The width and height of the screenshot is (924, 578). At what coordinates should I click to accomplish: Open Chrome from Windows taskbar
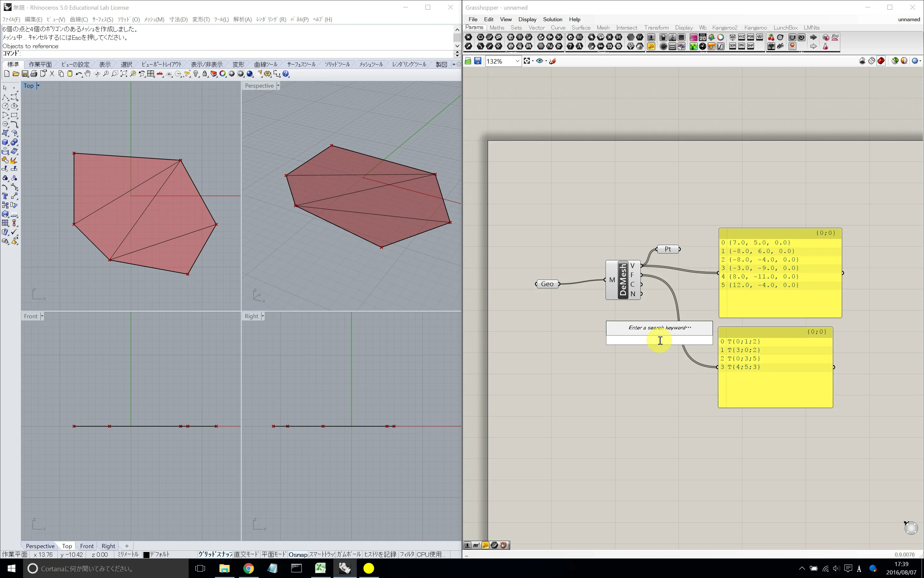249,568
